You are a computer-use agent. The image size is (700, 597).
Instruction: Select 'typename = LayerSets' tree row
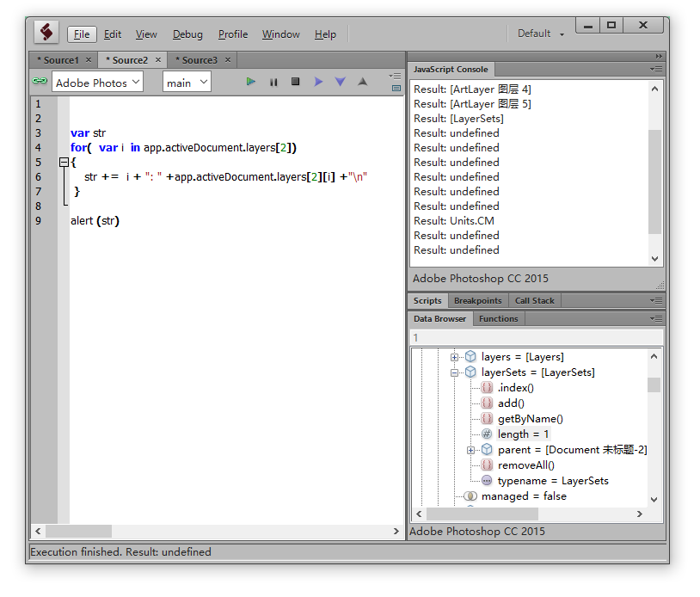tap(553, 481)
